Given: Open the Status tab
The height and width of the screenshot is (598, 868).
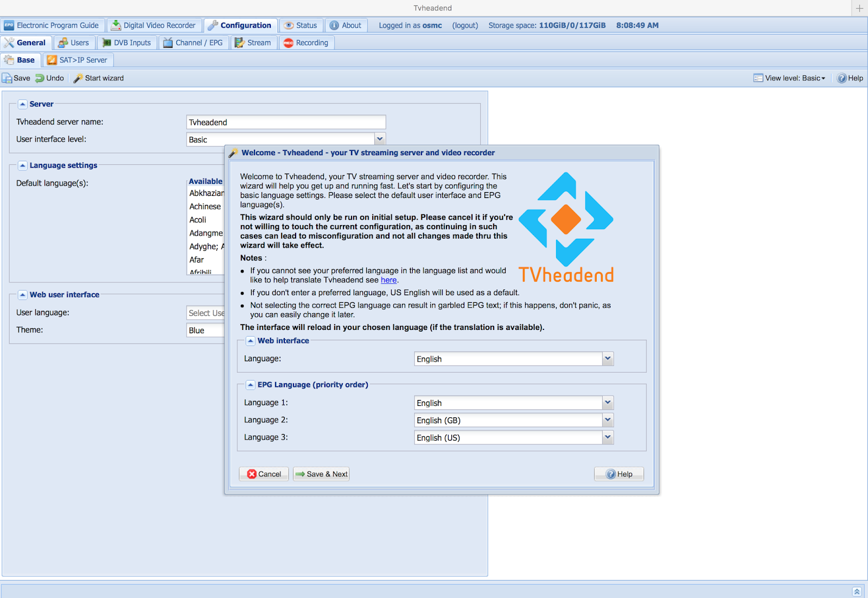Looking at the screenshot, I should pos(301,26).
